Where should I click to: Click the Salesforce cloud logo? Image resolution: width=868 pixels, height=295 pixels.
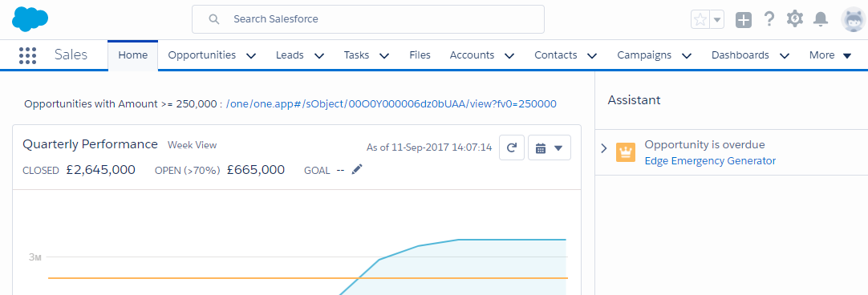pos(30,19)
